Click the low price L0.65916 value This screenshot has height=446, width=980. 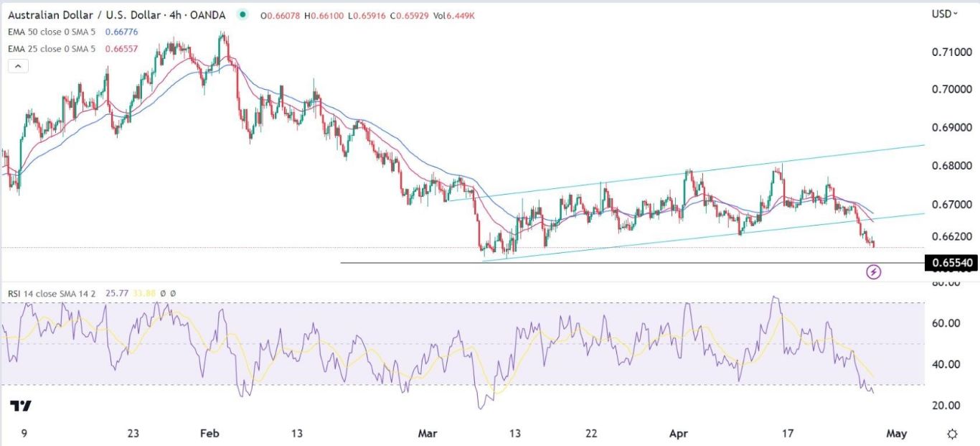pos(367,14)
